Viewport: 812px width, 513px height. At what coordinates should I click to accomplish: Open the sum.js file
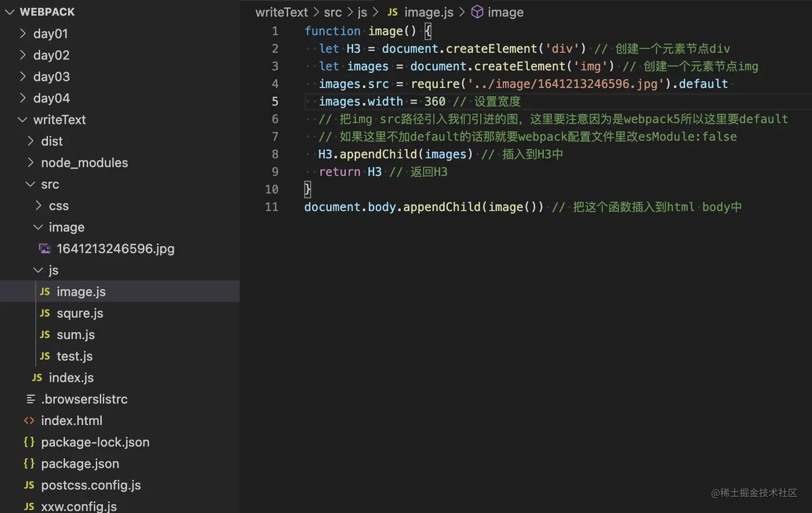tap(76, 334)
